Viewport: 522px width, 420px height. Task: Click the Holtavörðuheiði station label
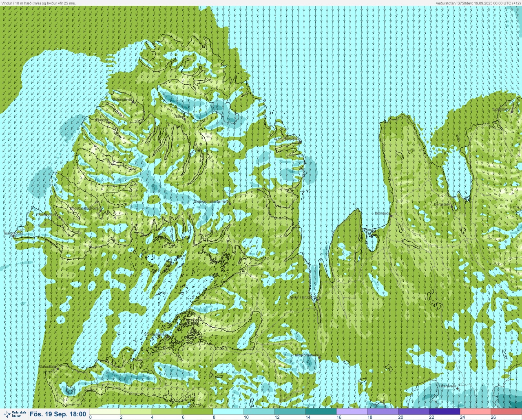[x=305, y=355]
